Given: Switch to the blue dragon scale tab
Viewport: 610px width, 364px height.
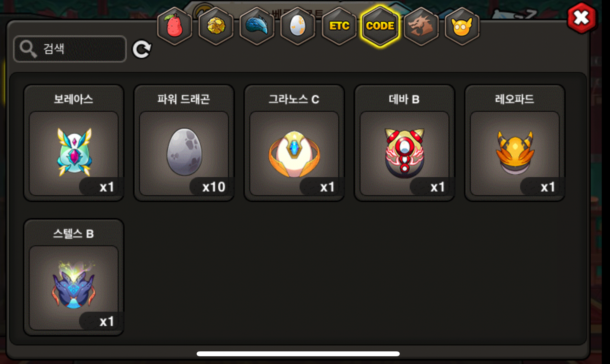Looking at the screenshot, I should (x=257, y=26).
